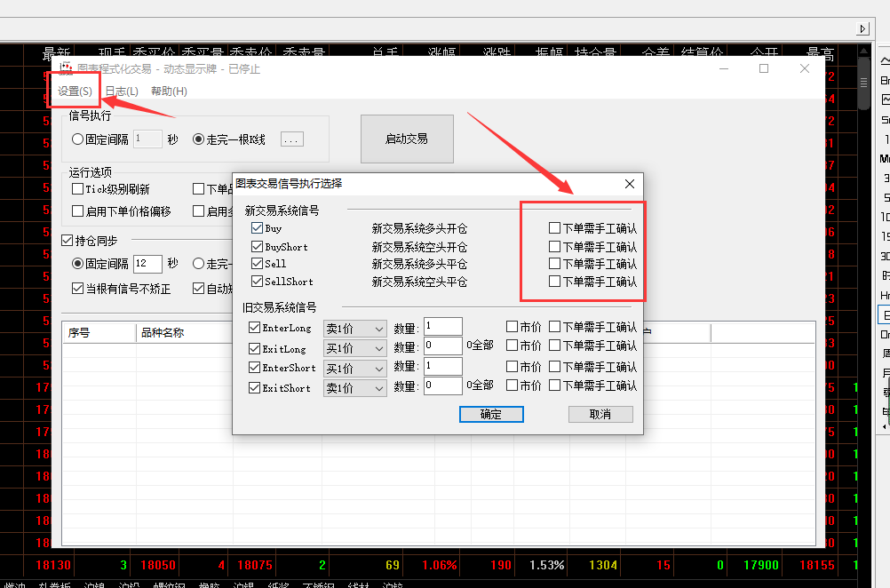Maximize the 图表程式化交易 window
890x588 pixels.
click(x=764, y=68)
